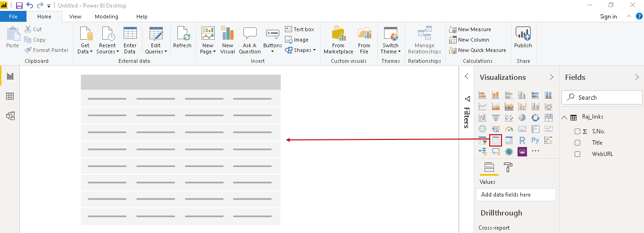Check the Title field checkbox
644x233 pixels.
(x=577, y=143)
